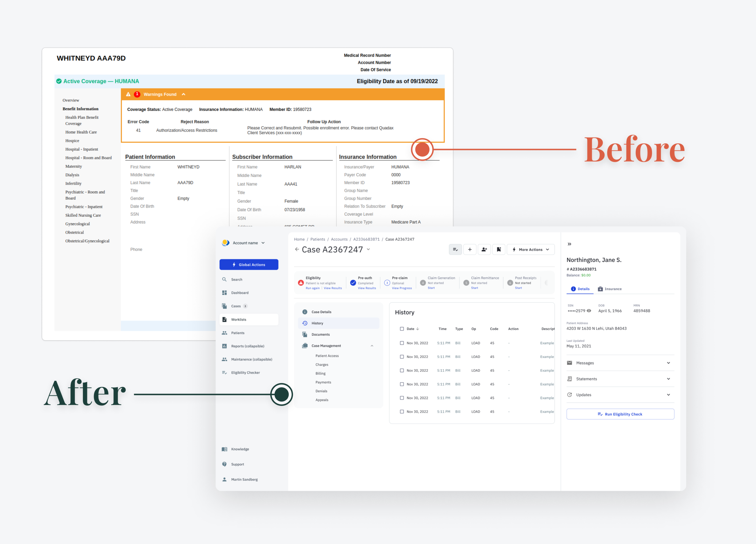Screen dimensions: 756x544
Task: Reveal the masked SSN with the eye icon
Action: coord(589,310)
